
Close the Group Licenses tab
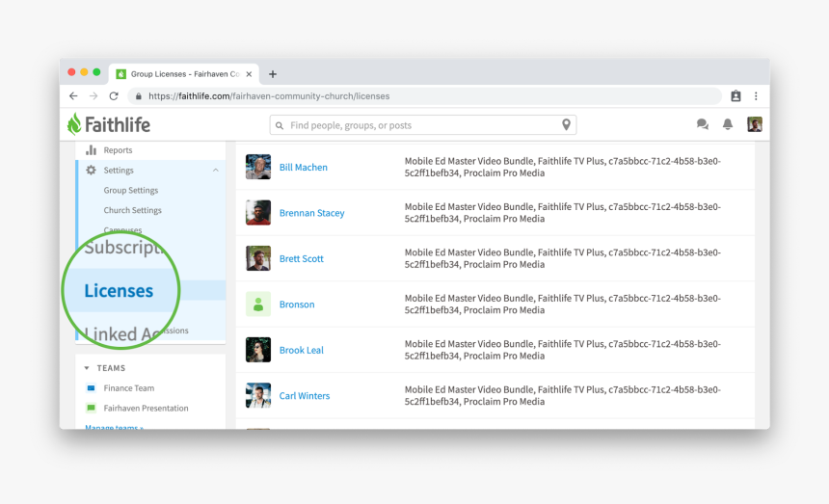point(249,74)
